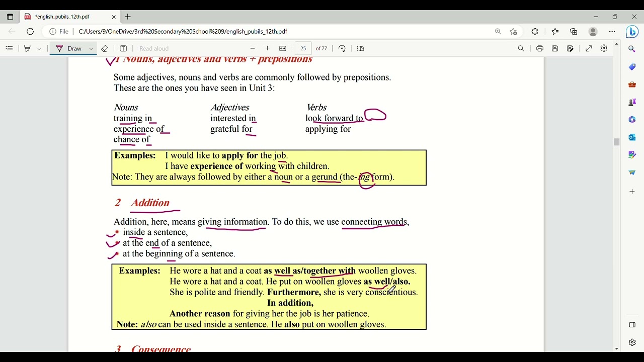Screen dimensions: 644x362
Task: Toggle fit to width view
Action: tap(283, 48)
